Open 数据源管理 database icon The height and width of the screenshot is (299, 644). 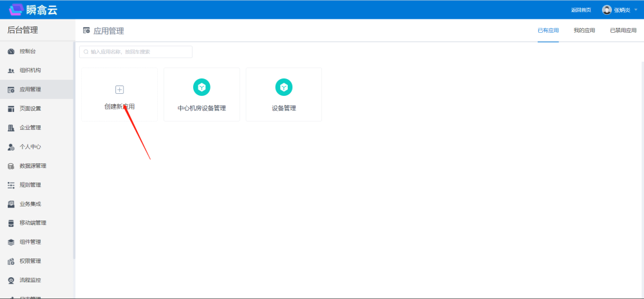coord(11,166)
